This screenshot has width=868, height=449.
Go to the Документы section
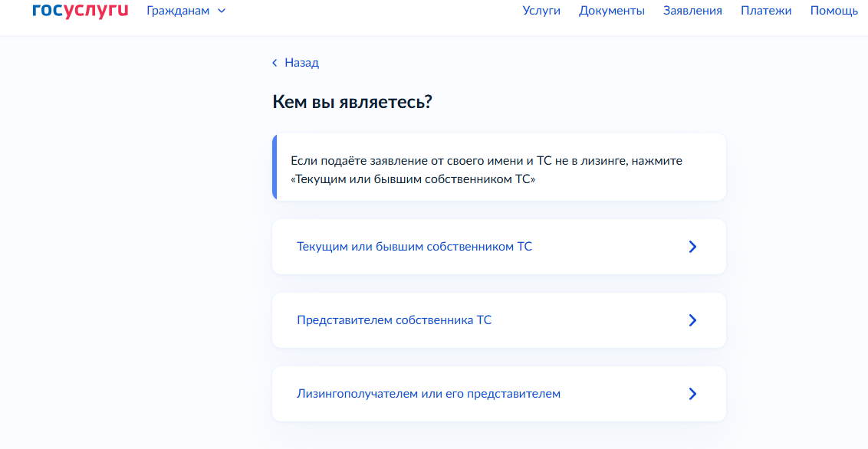point(612,11)
